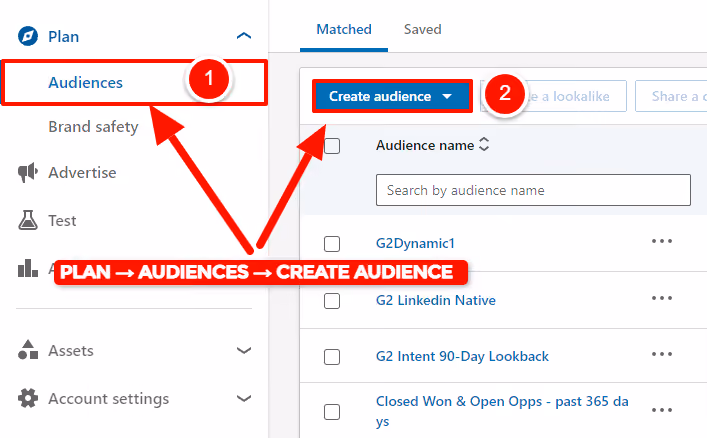Open the Create audience dropdown
Screen dimensions: 707x438
pos(392,96)
